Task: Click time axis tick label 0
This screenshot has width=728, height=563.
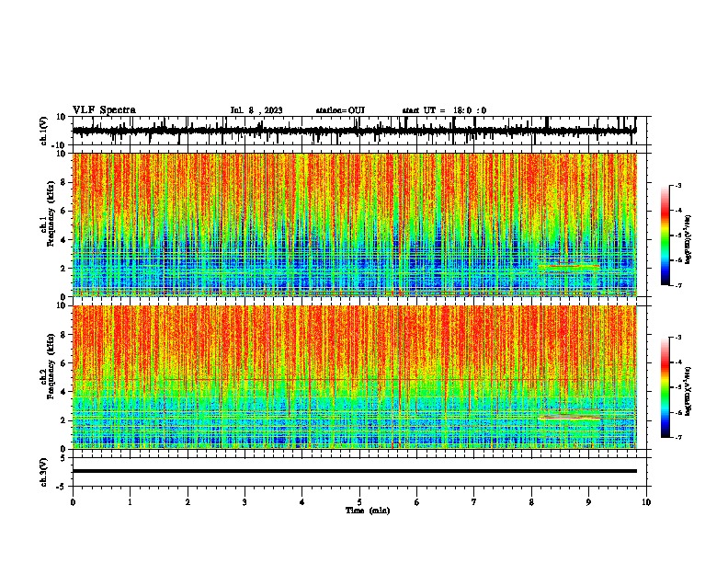Action: pyautogui.click(x=73, y=502)
